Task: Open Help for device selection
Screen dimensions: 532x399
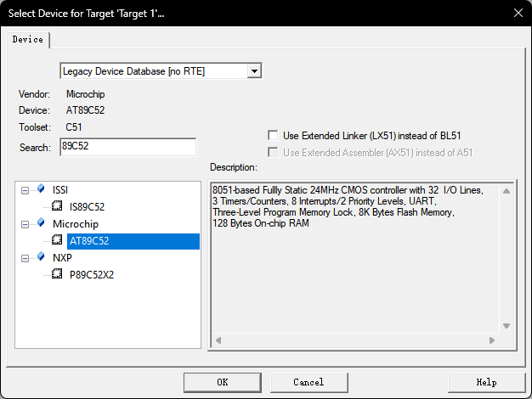Action: pos(486,382)
